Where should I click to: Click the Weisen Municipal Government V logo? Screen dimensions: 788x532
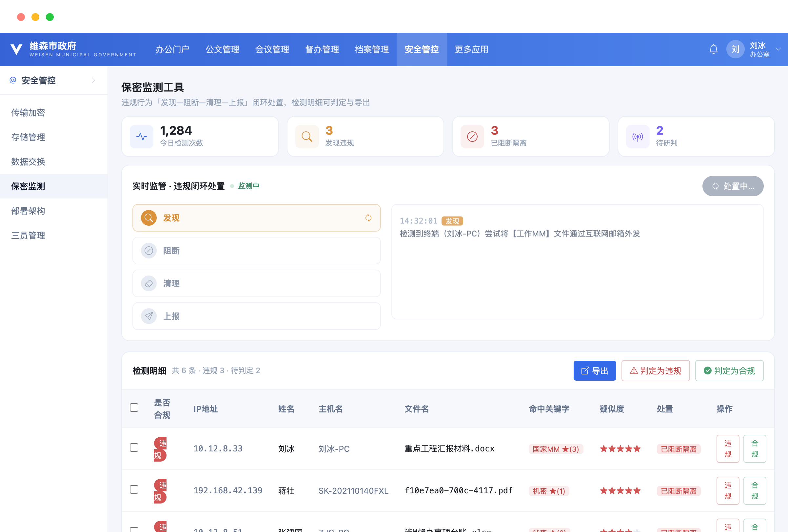(16, 49)
